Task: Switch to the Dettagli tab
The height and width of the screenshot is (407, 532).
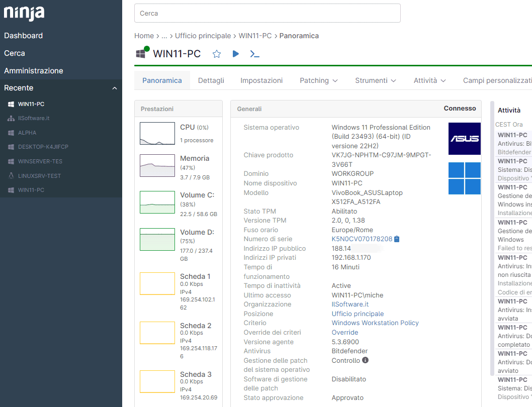Action: (211, 80)
